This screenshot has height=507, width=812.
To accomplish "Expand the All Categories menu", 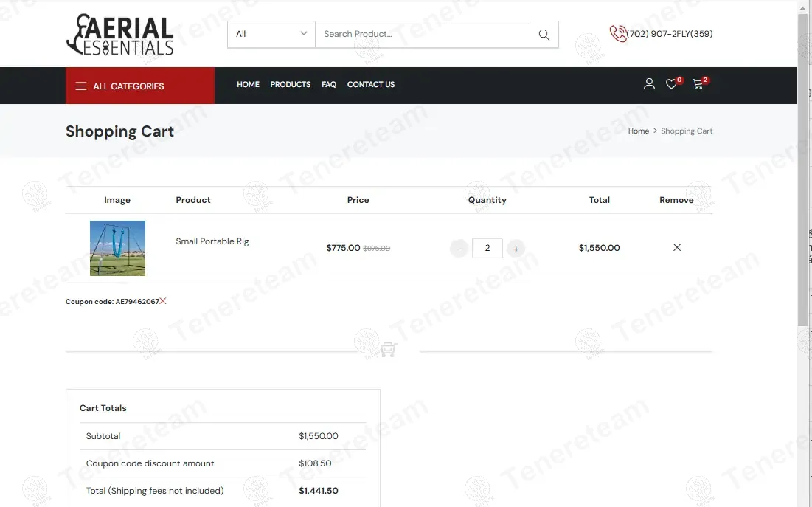I will [x=140, y=86].
